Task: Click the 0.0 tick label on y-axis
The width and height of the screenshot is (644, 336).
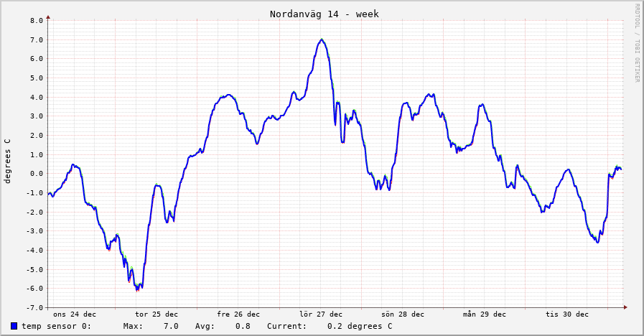Action: coord(37,173)
